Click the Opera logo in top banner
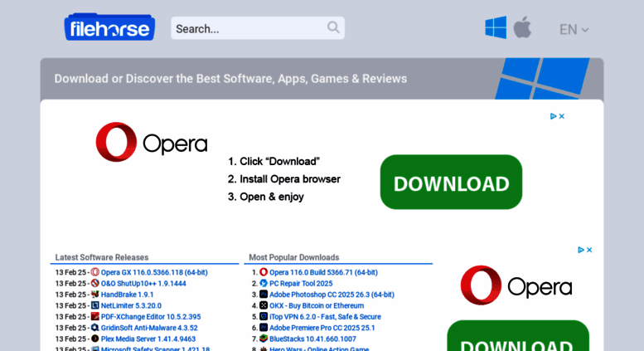The image size is (644, 351). click(151, 143)
